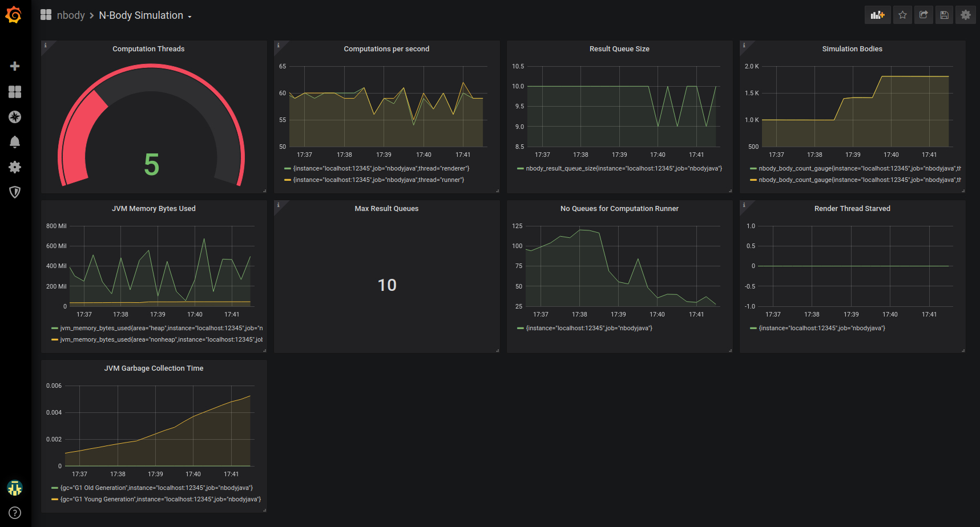Toggle the thread="runner" legend series
The image size is (980, 527).
[378, 180]
